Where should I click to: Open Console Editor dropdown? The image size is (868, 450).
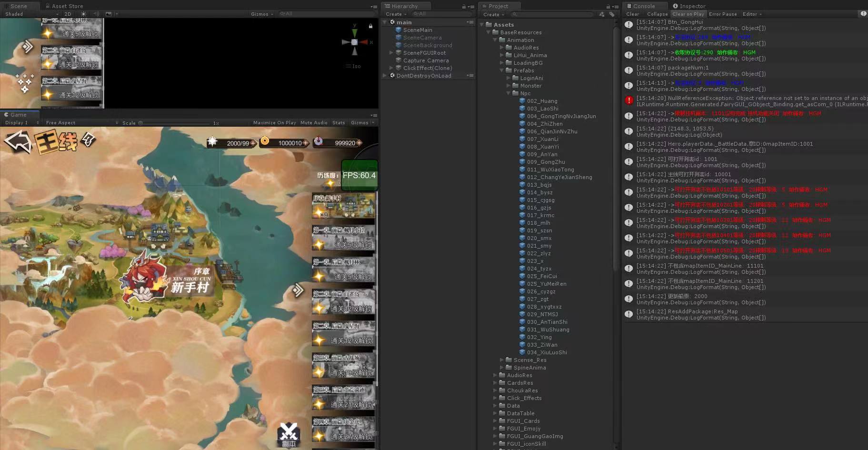pyautogui.click(x=752, y=14)
